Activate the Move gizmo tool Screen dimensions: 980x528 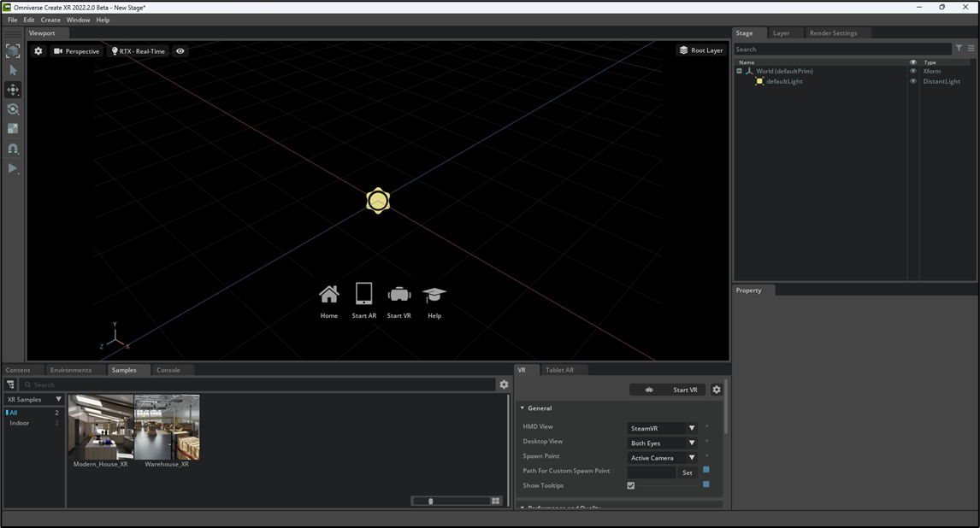pyautogui.click(x=13, y=90)
